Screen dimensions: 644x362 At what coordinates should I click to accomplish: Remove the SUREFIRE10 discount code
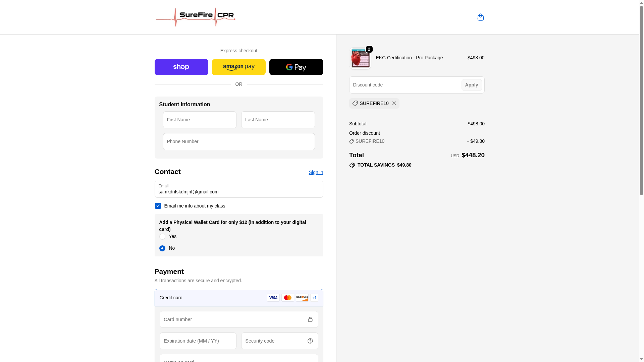tap(394, 103)
